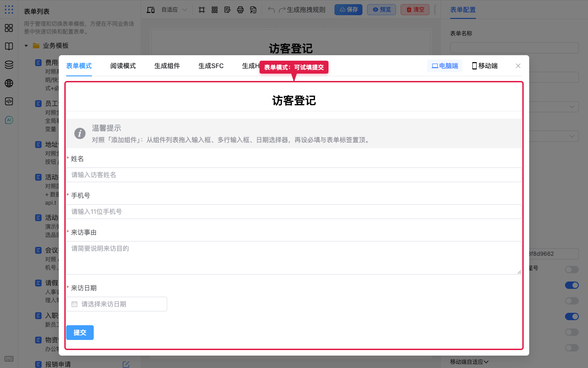
Task: Select the 电脑端 view option
Action: pyautogui.click(x=445, y=66)
